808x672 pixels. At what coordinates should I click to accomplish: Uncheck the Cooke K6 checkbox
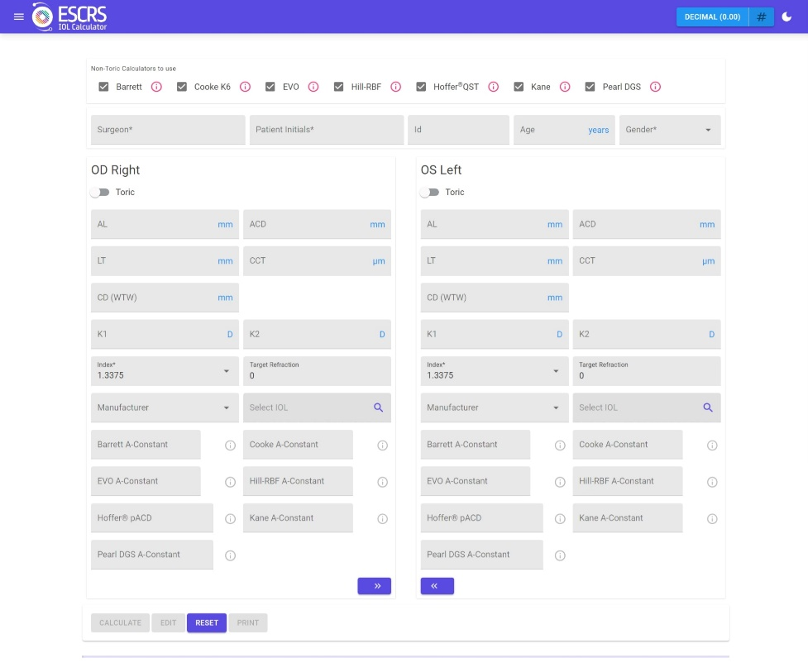182,87
